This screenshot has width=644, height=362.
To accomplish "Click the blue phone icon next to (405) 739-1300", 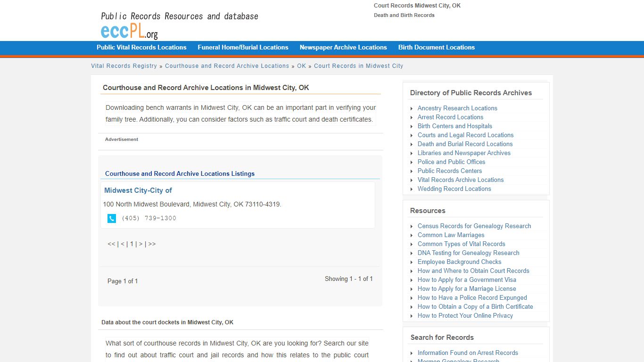I will (x=112, y=218).
